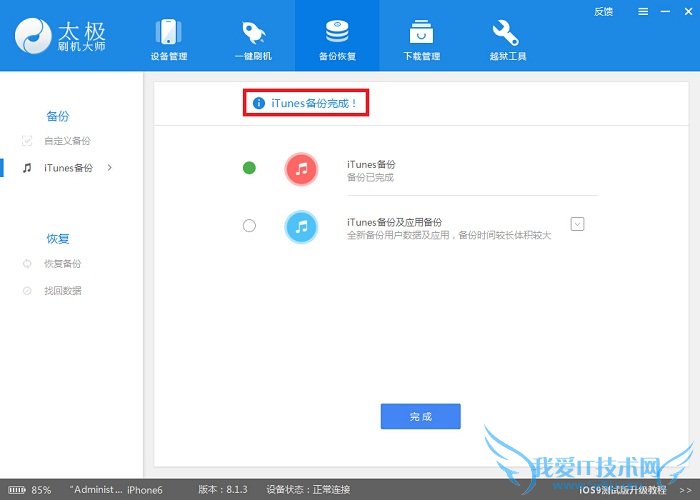Close the application window
Image resolution: width=700 pixels, height=500 pixels.
click(688, 12)
